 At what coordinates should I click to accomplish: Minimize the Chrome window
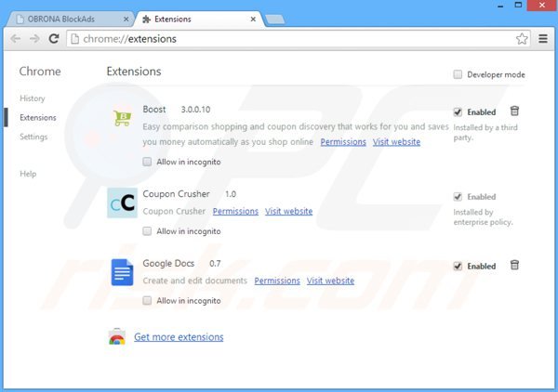500,6
